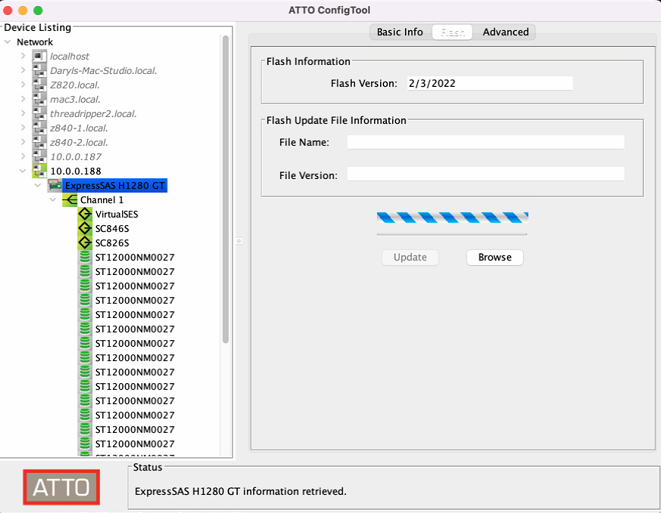Select the SC826S tree item
This screenshot has width=661, height=513.
click(112, 242)
